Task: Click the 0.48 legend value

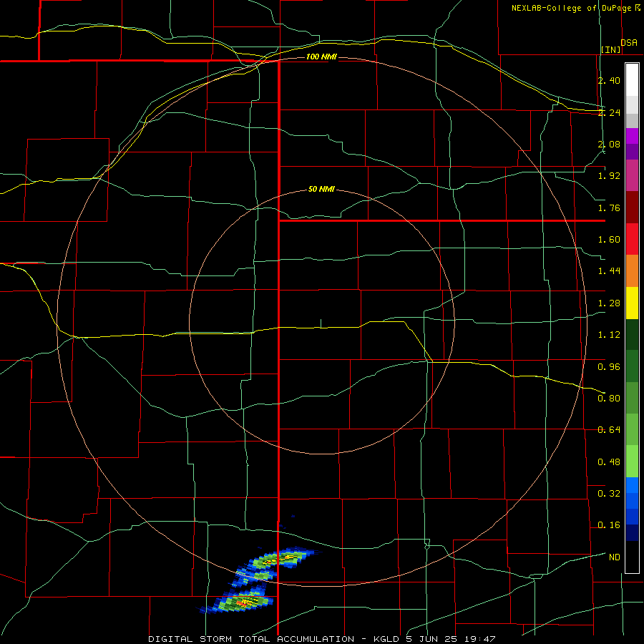Action: coord(609,462)
